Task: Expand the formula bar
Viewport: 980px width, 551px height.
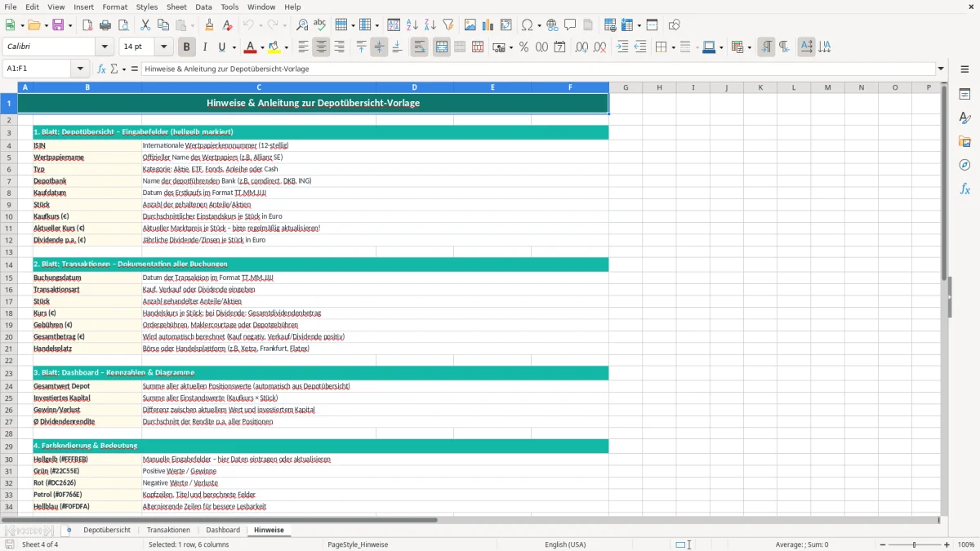Action: point(941,69)
